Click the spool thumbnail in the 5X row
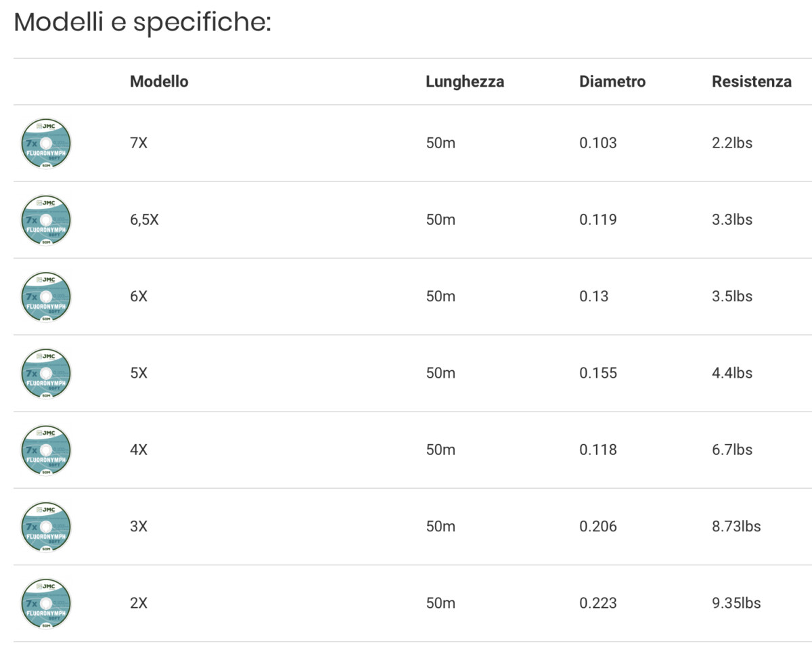The image size is (812, 660). point(45,373)
